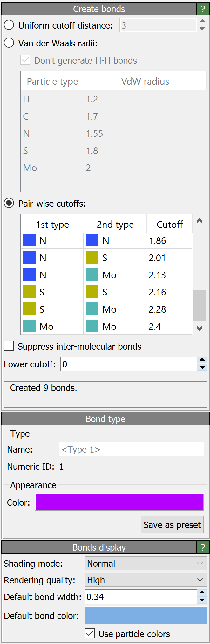The width and height of the screenshot is (210, 644).
Task: Open Rendering quality dropdown
Action: tap(146, 580)
